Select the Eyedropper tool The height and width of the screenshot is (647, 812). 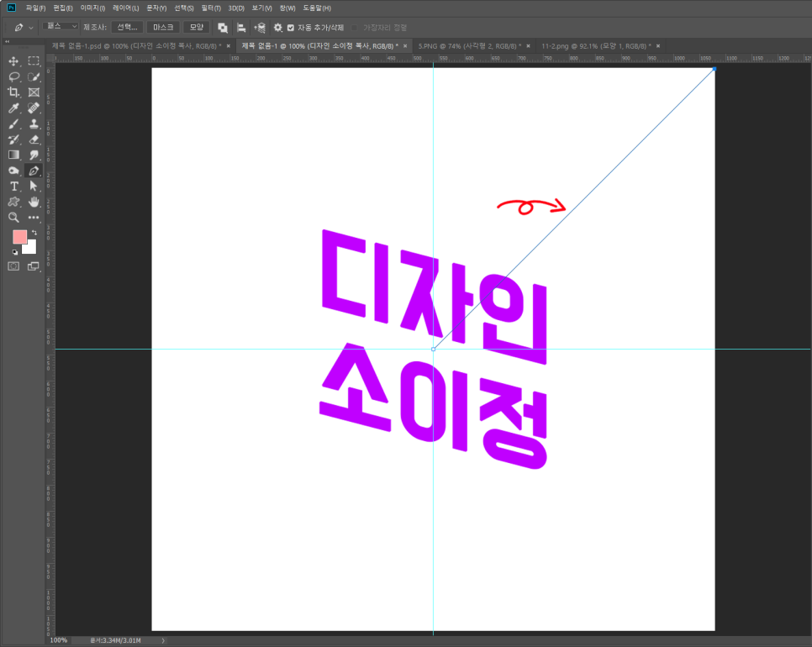click(13, 108)
